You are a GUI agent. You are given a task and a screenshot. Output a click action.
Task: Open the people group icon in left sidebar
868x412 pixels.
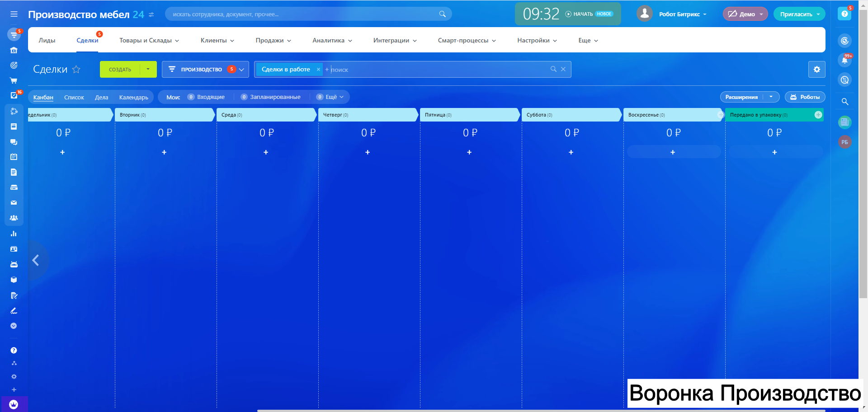pos(14,218)
